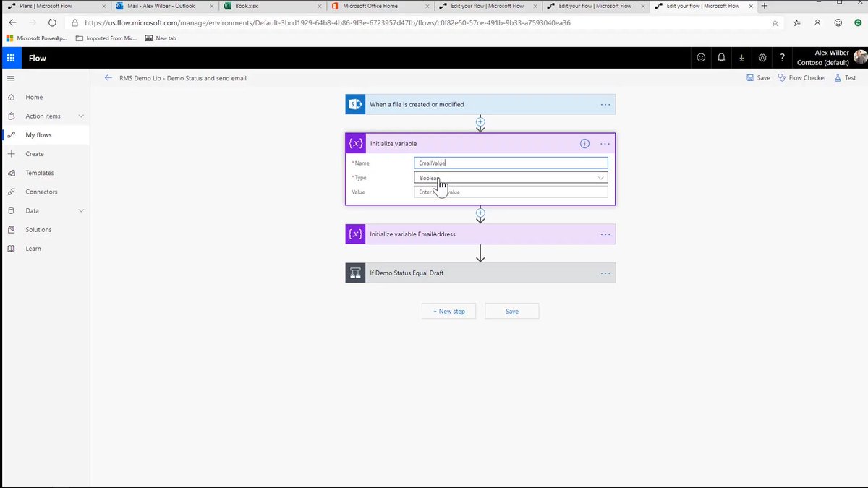868x488 pixels.
Task: Open Flow notifications bell
Action: (x=721, y=57)
